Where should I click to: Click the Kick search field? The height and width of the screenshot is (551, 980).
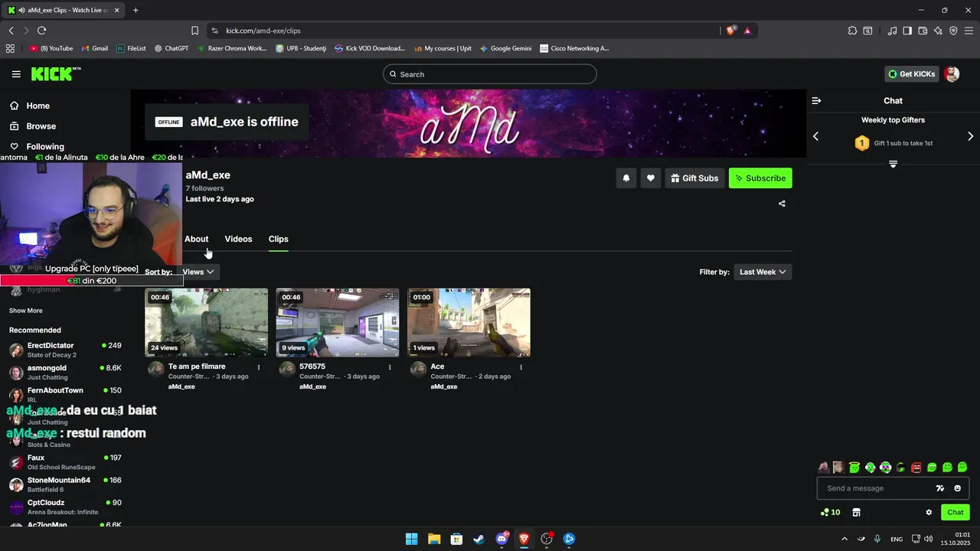click(490, 74)
